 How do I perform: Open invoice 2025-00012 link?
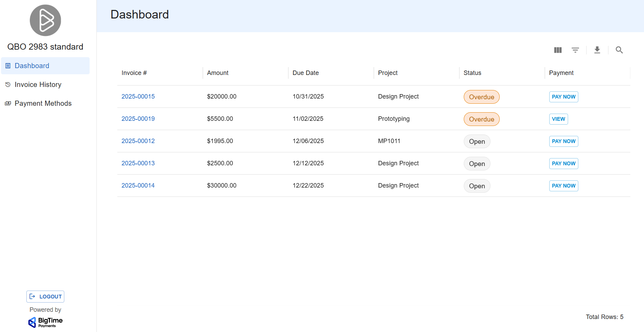point(138,141)
